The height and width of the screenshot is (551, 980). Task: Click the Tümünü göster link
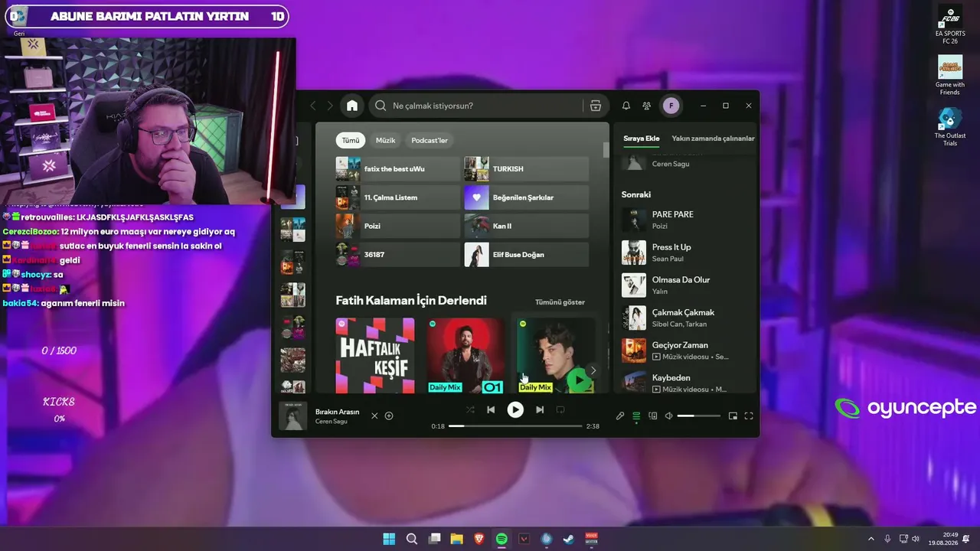tap(560, 302)
